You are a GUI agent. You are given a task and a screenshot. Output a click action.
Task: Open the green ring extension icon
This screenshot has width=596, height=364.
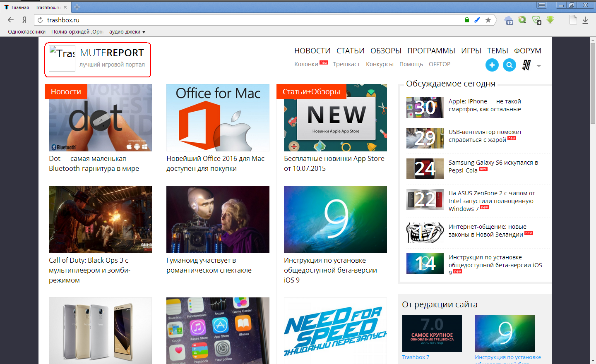coord(522,19)
